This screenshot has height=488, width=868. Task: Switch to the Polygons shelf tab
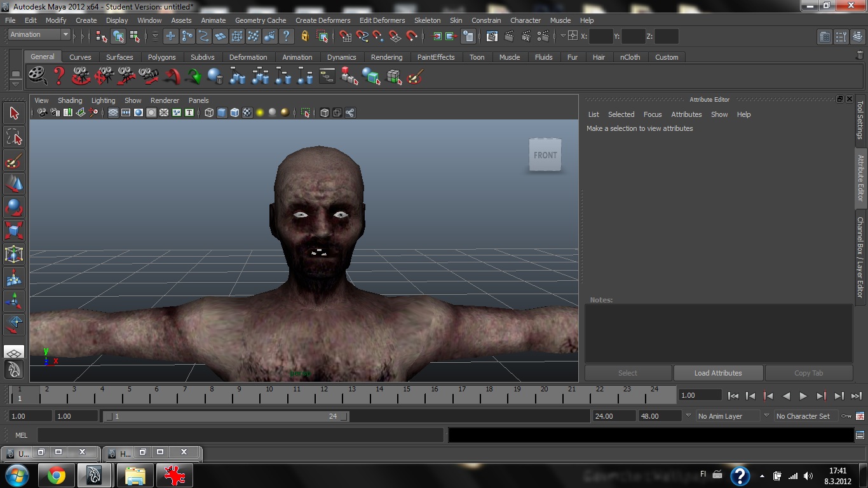161,57
